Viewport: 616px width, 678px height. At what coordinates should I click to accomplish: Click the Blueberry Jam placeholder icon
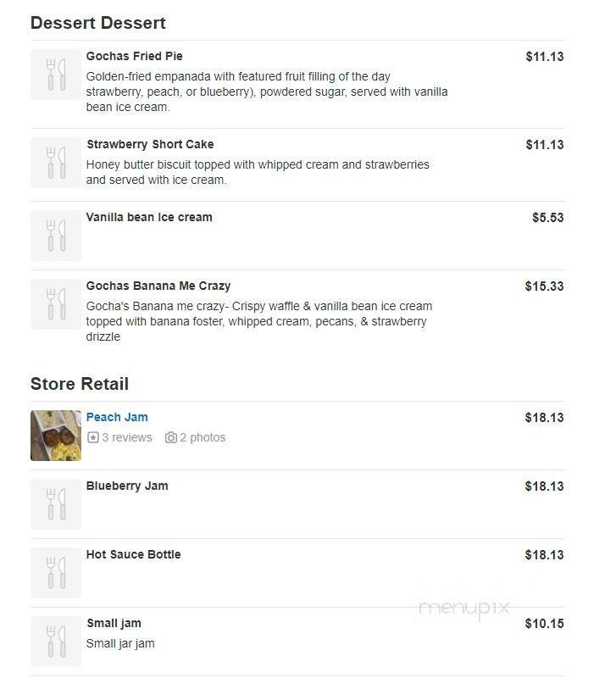click(x=56, y=503)
